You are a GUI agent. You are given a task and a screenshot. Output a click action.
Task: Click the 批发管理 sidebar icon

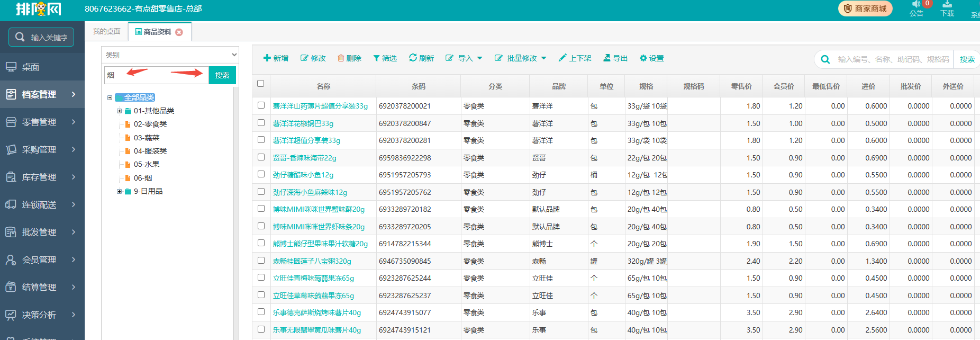click(11, 232)
